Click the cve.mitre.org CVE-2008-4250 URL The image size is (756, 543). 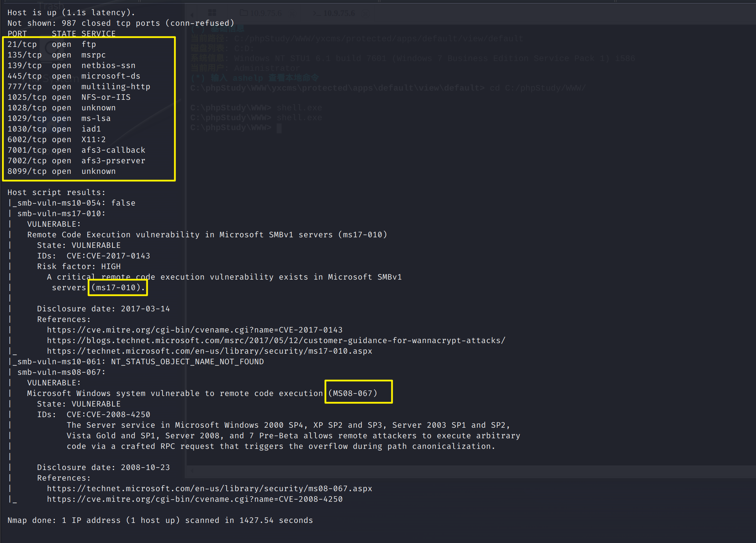click(x=195, y=499)
